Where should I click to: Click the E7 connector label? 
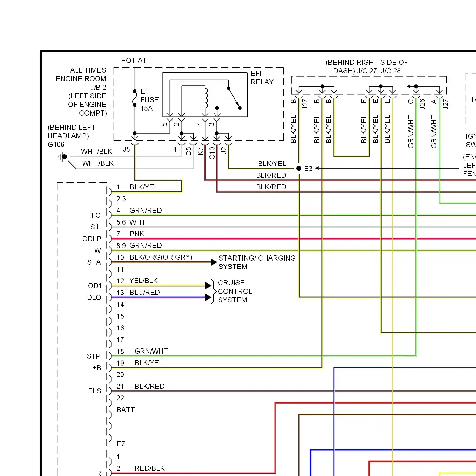121,444
